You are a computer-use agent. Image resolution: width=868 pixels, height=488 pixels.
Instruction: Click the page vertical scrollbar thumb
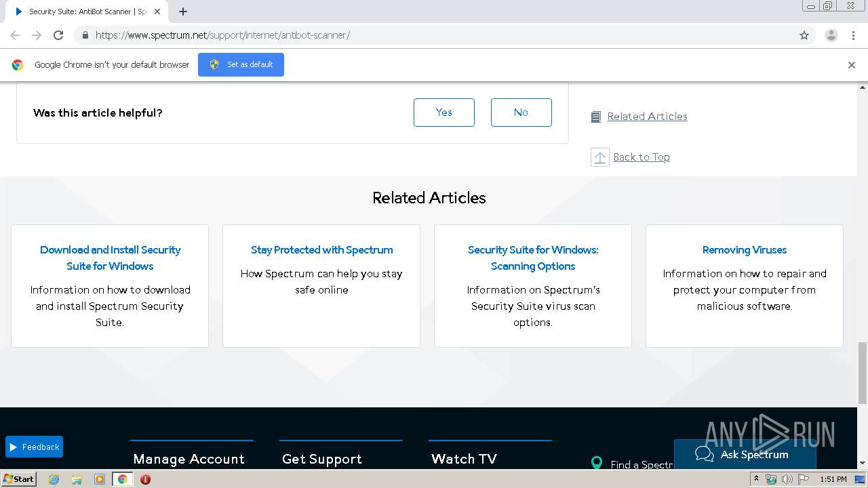click(863, 372)
